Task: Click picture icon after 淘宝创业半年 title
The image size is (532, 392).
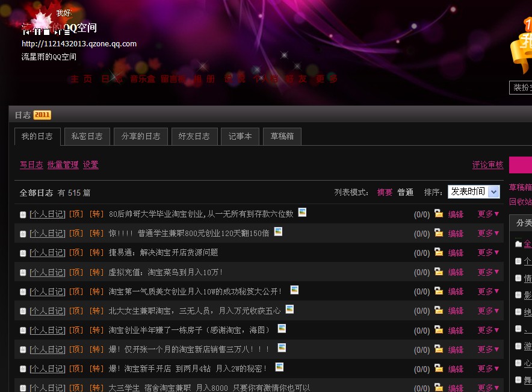Action: pos(282,329)
